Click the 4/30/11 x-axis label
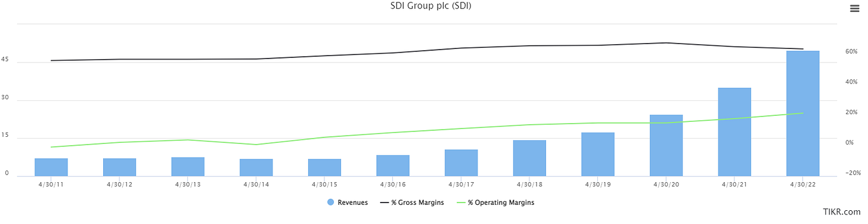The image size is (868, 224). pos(51,185)
